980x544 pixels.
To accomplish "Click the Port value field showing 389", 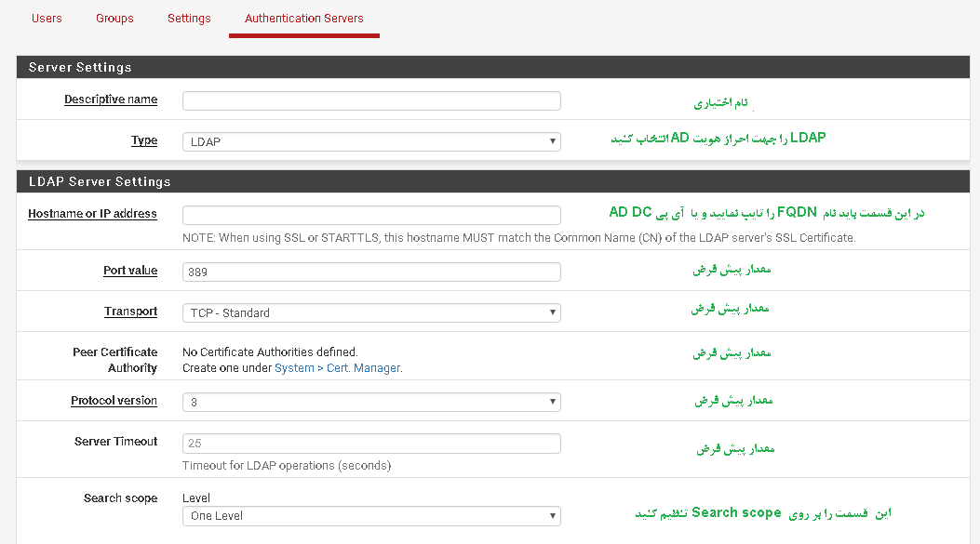I will [x=371, y=272].
